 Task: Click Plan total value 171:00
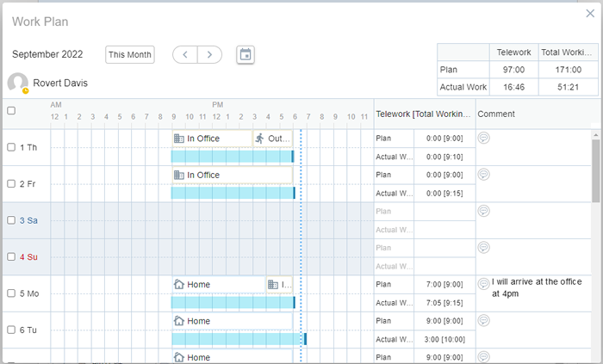(568, 70)
